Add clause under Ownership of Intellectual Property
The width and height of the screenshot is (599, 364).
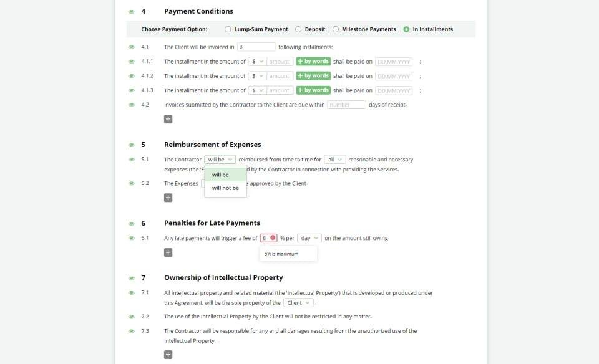click(x=168, y=355)
